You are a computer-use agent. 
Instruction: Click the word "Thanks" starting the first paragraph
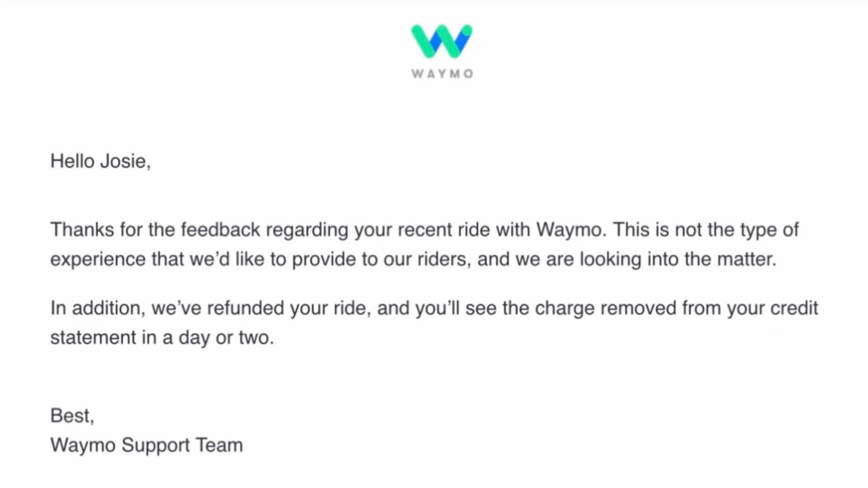[82, 230]
